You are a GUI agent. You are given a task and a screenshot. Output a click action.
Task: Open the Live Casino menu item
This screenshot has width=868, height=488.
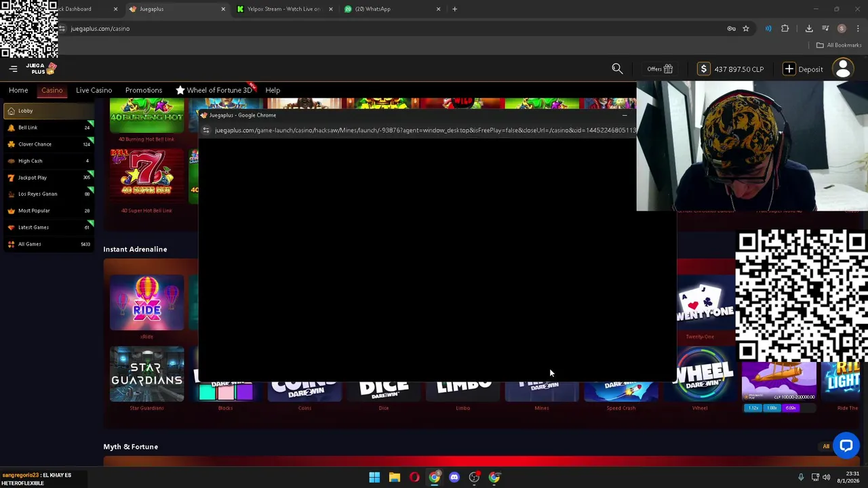(94, 90)
